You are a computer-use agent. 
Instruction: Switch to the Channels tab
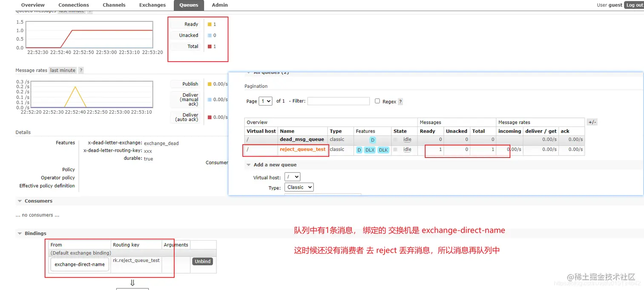click(114, 5)
